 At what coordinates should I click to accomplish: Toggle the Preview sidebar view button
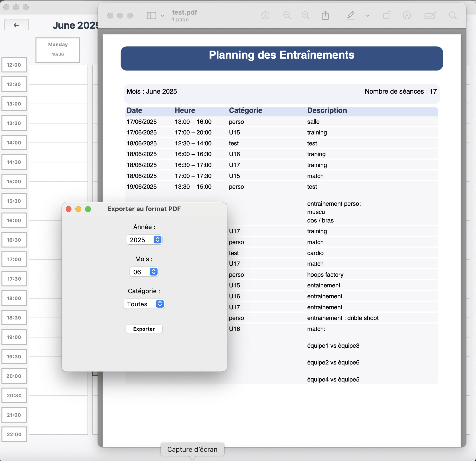tap(151, 16)
